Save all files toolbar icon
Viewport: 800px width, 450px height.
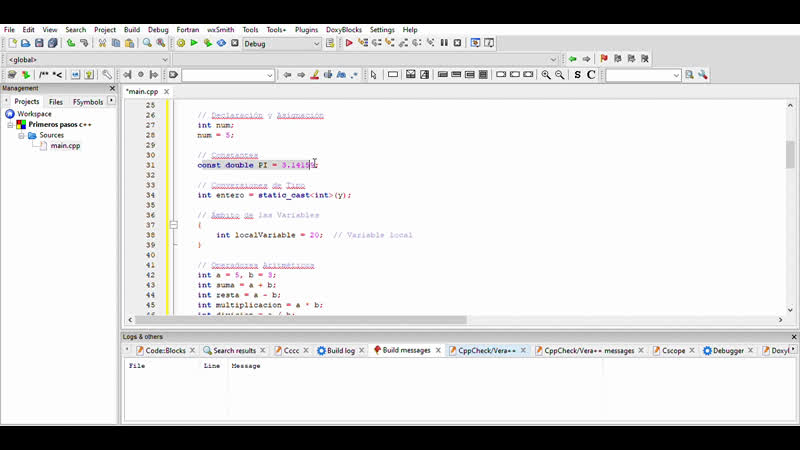coord(53,43)
